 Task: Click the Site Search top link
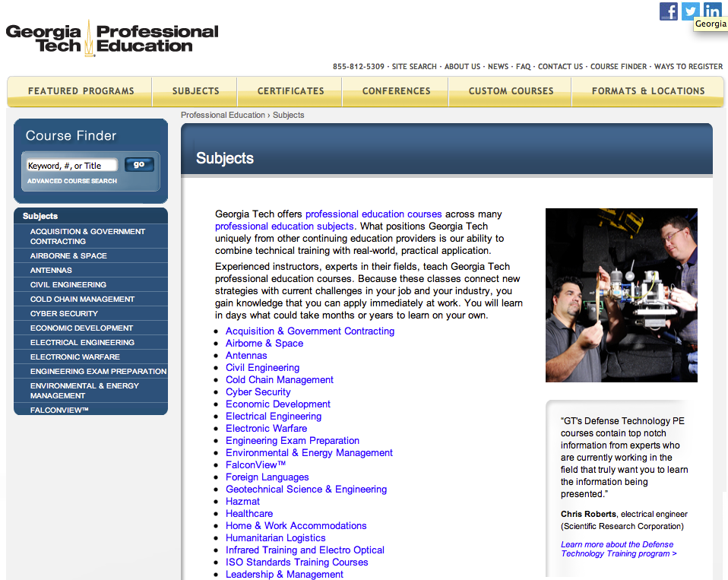[414, 66]
